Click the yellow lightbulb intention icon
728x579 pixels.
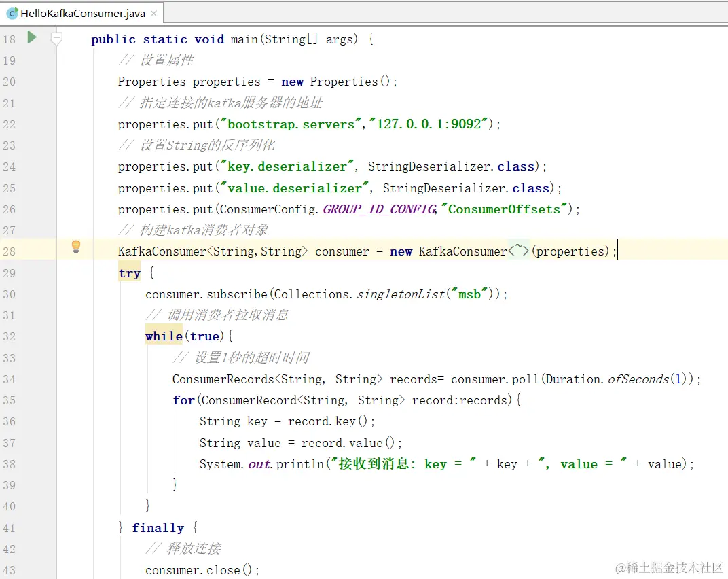coord(76,246)
